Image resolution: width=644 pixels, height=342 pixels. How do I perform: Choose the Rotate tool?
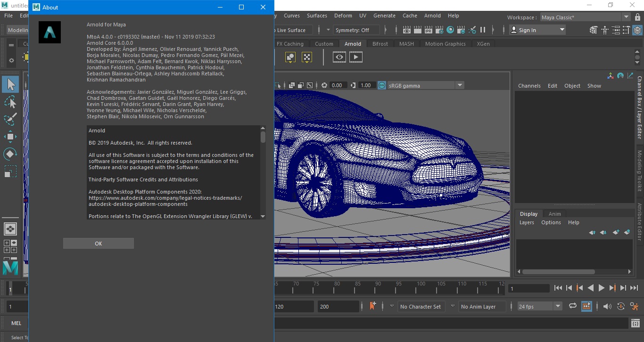[x=10, y=154]
